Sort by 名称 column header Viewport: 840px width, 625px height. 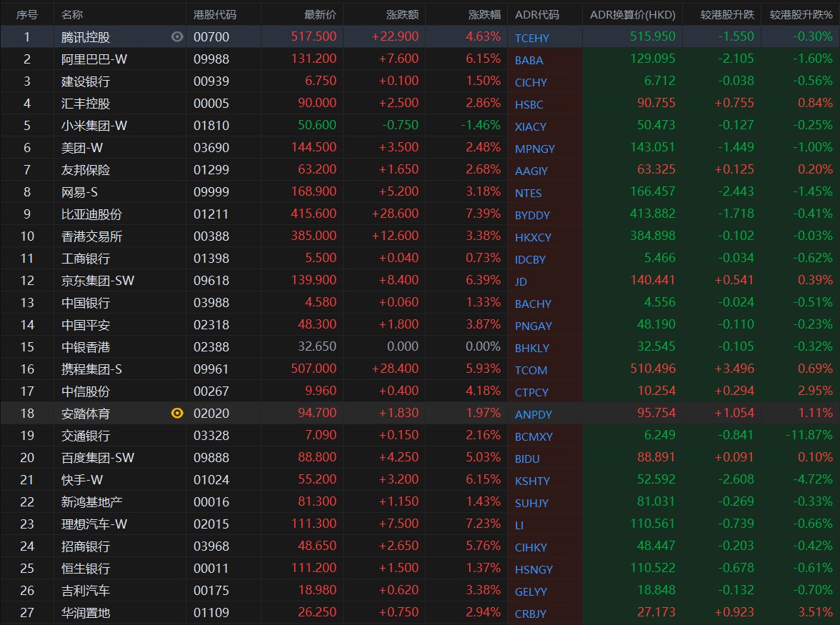click(x=71, y=14)
